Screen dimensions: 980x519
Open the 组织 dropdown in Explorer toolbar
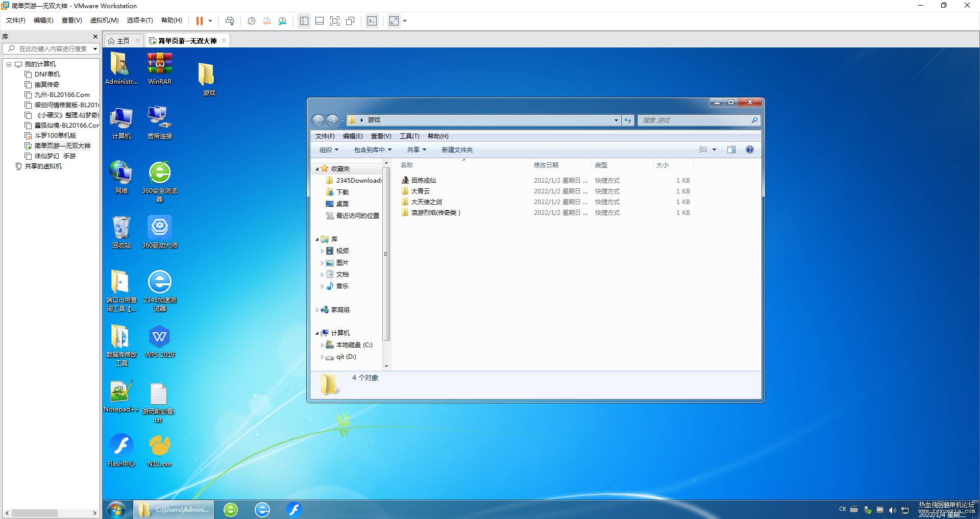coord(329,150)
